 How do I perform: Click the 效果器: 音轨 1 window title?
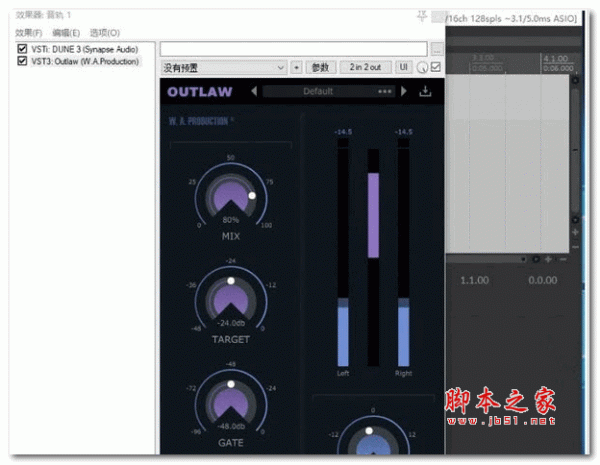(43, 15)
